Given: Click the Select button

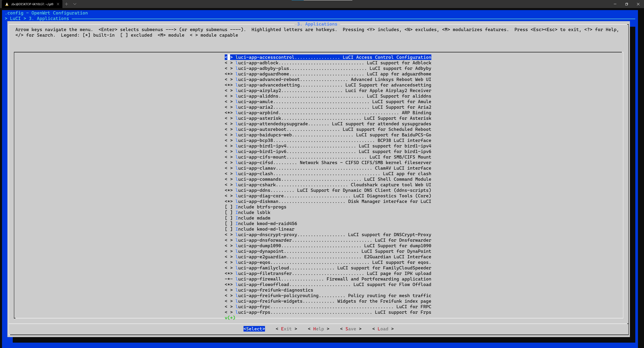Looking at the screenshot, I should pyautogui.click(x=254, y=329).
